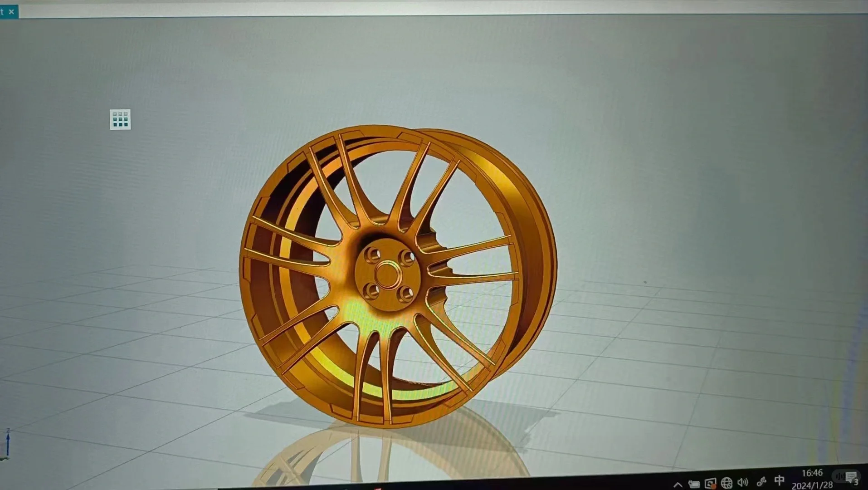Open the nine-square grid icon in the viewport
Screen dimensions: 868x490
pyautogui.click(x=120, y=119)
